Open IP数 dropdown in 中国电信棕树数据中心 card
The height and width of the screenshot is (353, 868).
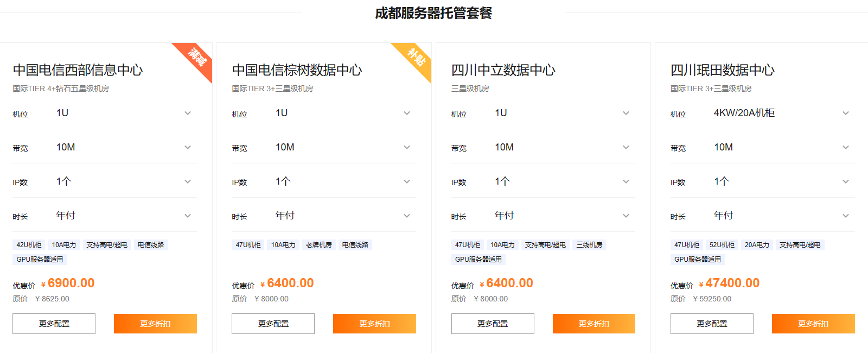406,182
